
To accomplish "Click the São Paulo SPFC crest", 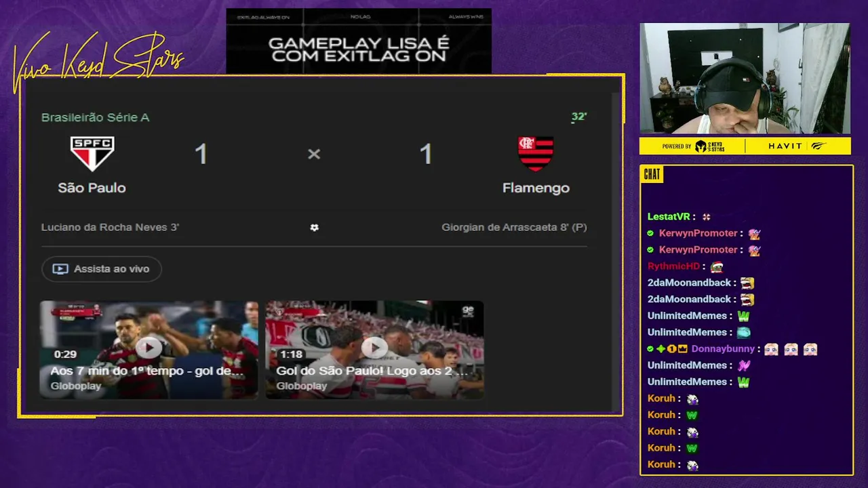I will (92, 154).
